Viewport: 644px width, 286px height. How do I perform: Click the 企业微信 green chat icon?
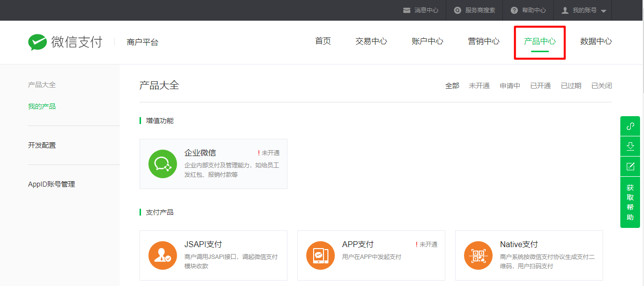click(x=163, y=164)
